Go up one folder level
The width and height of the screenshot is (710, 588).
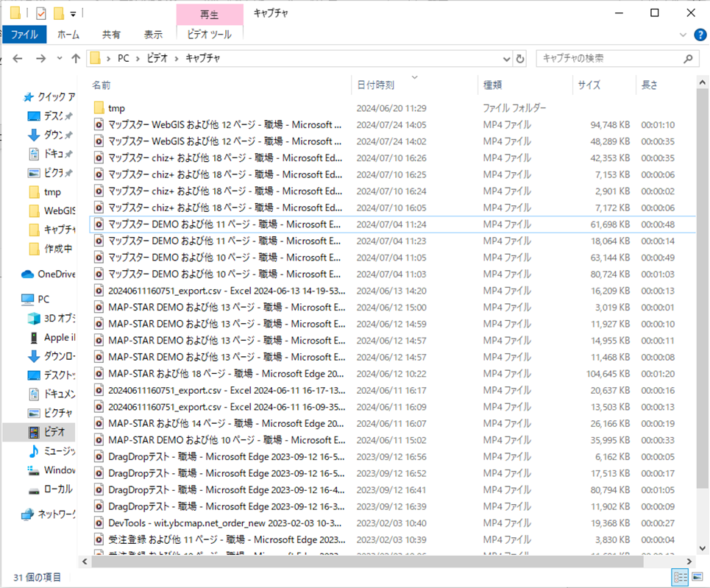76,58
